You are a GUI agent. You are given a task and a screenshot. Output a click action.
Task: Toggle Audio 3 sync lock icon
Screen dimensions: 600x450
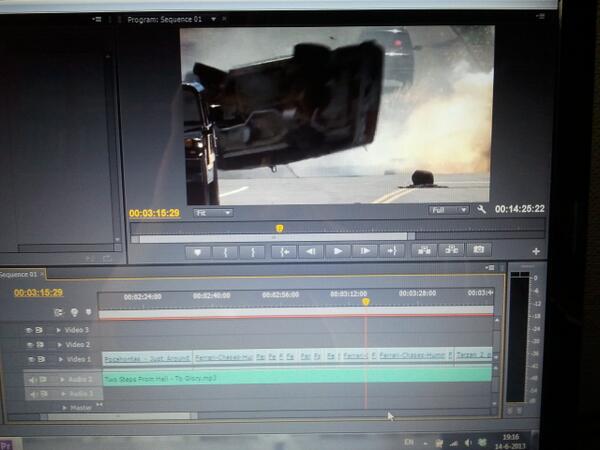pos(44,394)
